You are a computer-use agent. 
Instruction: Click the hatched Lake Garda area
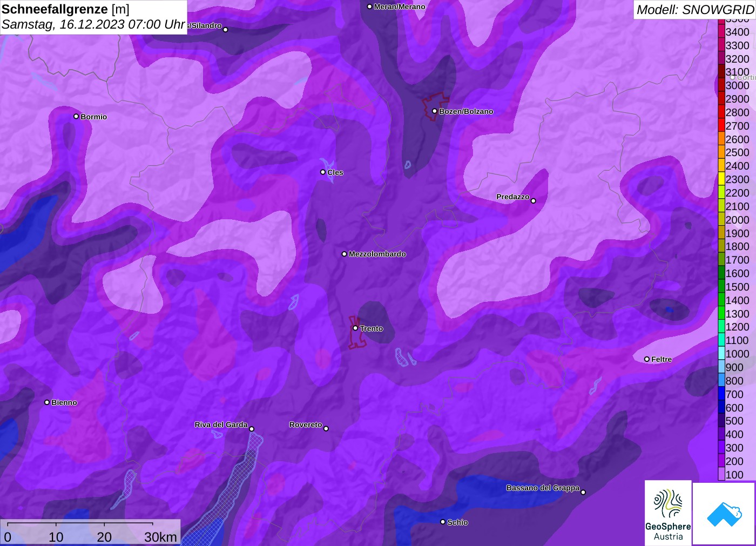coord(232,486)
